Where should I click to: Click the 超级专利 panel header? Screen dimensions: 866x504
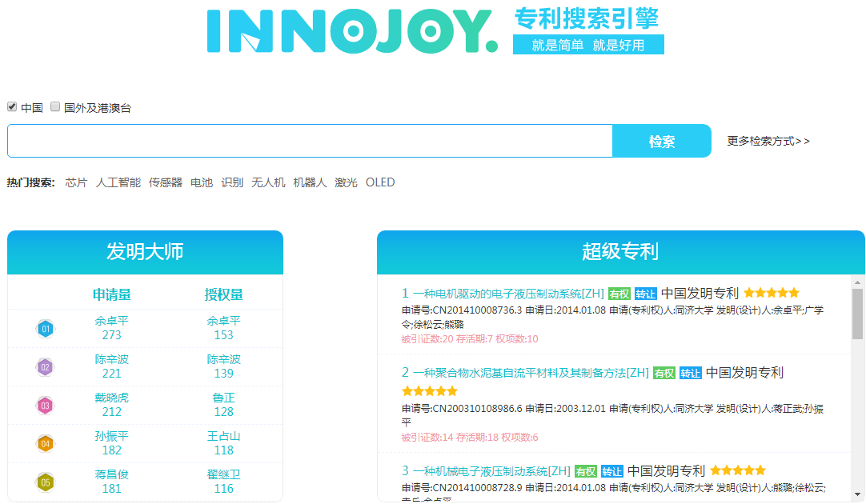[x=621, y=252]
